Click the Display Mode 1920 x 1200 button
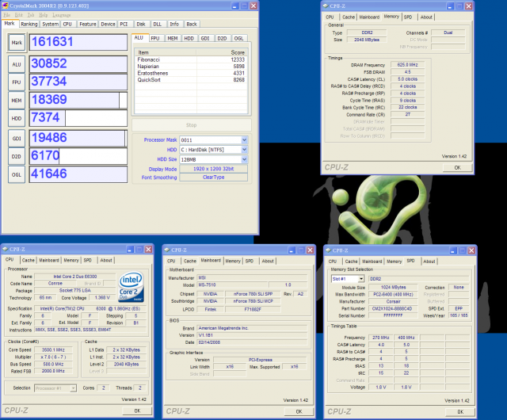507x420 pixels. point(213,169)
